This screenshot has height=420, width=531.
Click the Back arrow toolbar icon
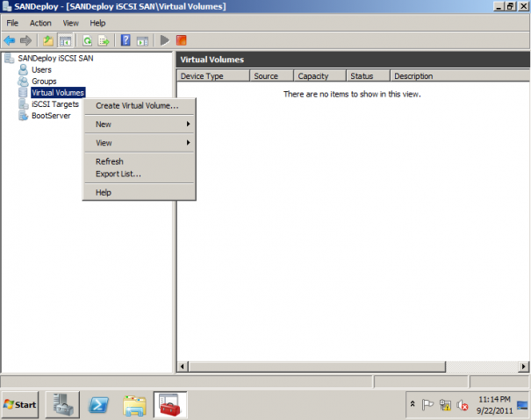[x=10, y=40]
